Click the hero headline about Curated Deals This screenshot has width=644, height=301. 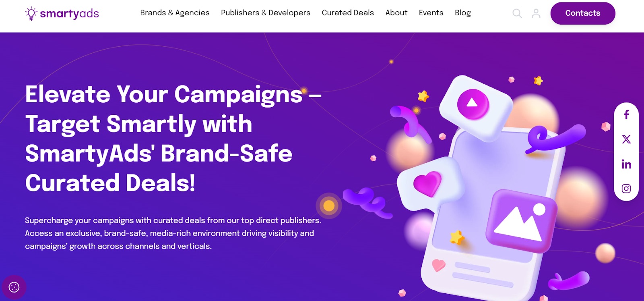pos(173,138)
